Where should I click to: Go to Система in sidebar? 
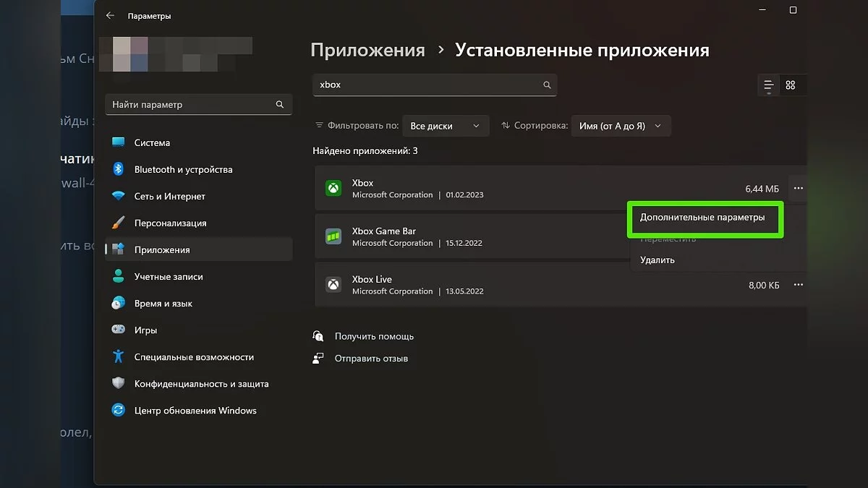(152, 143)
